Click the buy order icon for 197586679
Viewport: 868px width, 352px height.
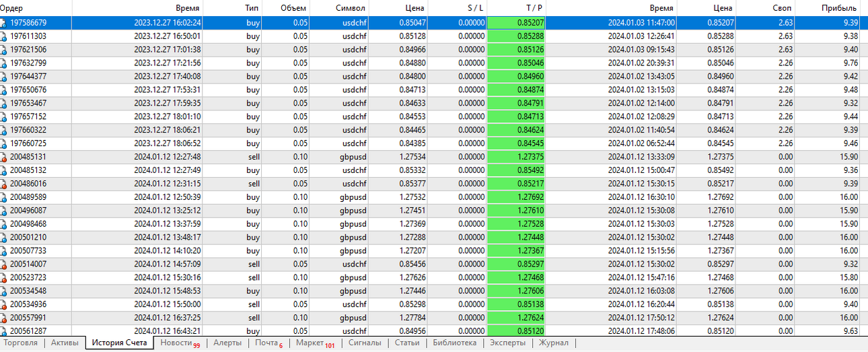tap(3, 23)
